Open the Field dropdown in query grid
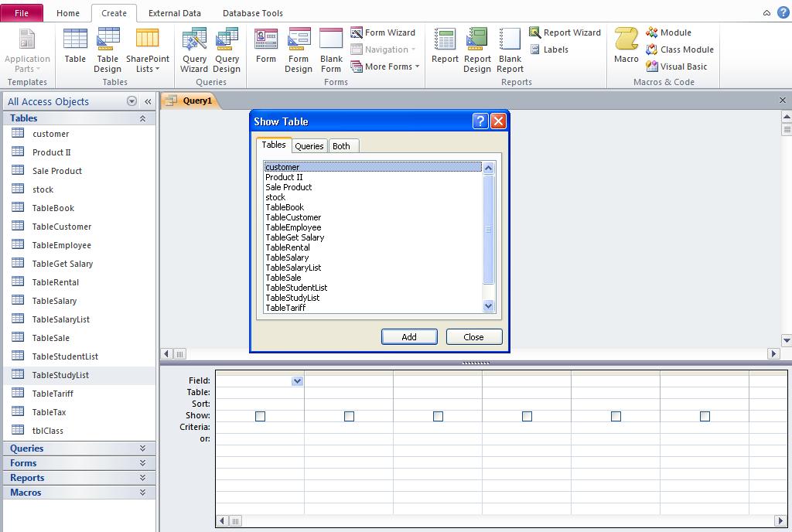 [x=298, y=381]
